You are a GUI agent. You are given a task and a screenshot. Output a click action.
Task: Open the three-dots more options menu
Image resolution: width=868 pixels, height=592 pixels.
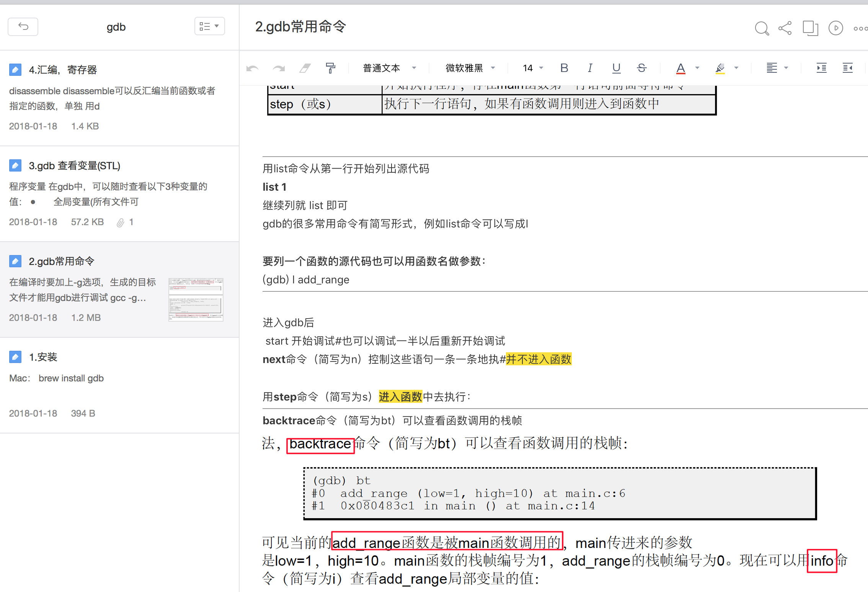tap(860, 28)
